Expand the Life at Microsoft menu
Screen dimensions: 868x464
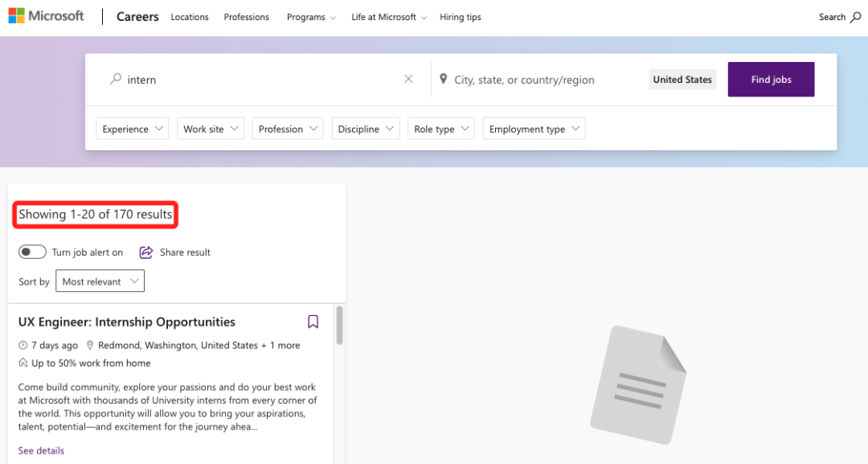[x=389, y=17]
